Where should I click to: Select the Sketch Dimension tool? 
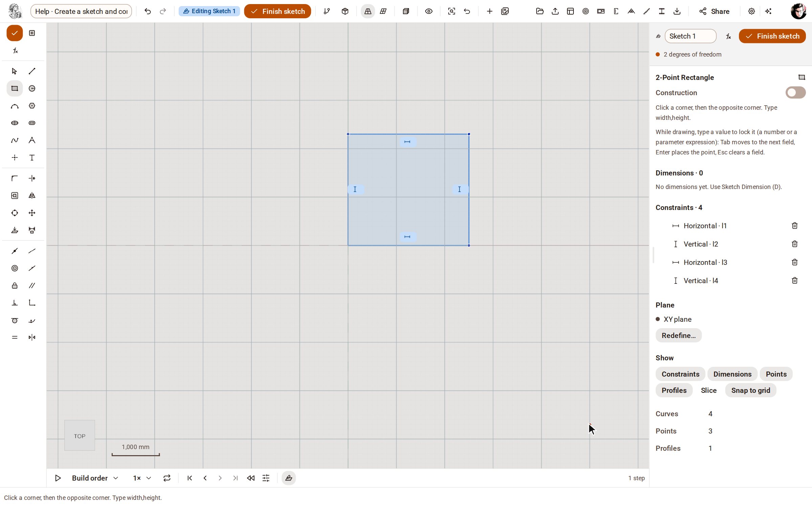[32, 230]
